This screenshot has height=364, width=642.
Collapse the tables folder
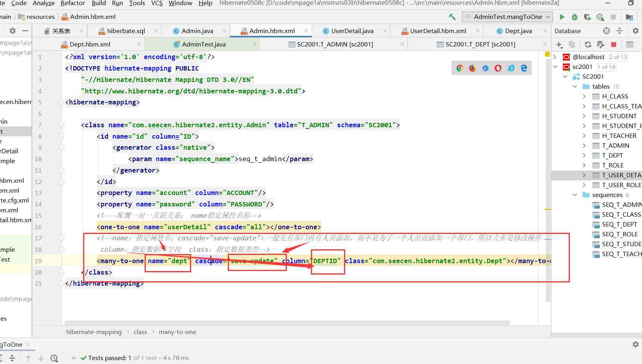tap(575, 87)
